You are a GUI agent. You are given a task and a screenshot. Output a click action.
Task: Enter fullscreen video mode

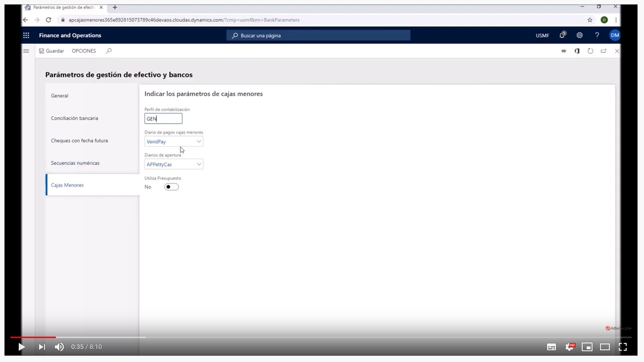coord(623,347)
